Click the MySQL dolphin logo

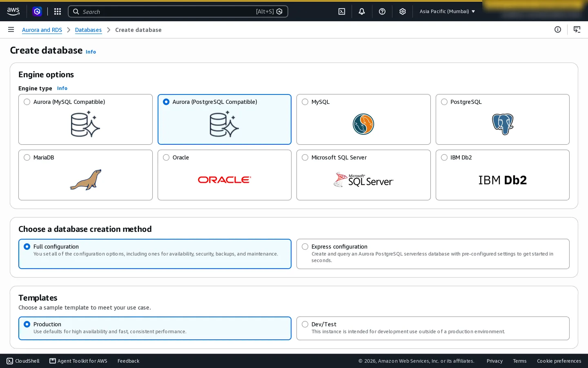click(363, 124)
